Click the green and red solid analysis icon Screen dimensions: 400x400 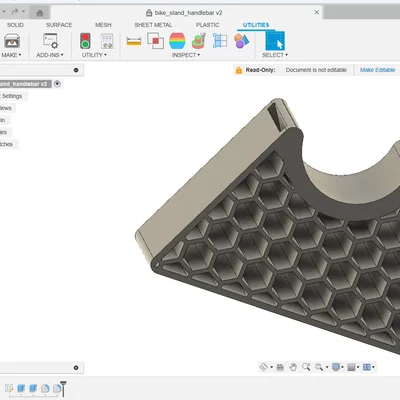tap(199, 41)
